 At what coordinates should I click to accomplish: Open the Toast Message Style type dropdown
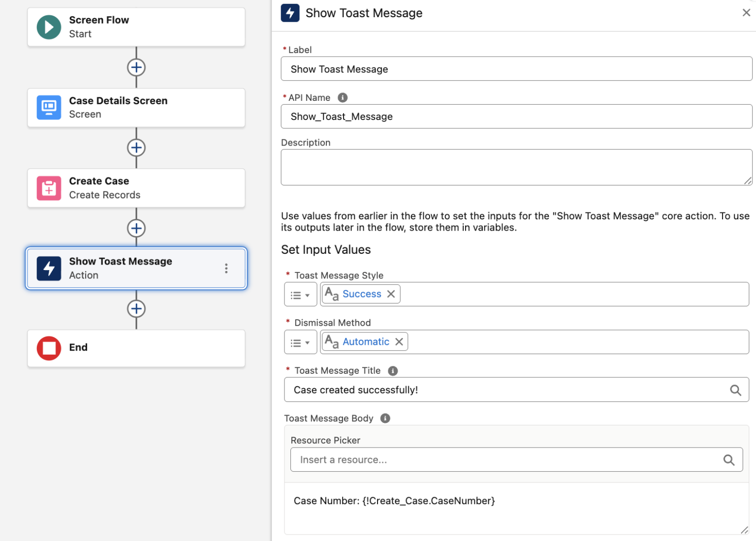(300, 295)
